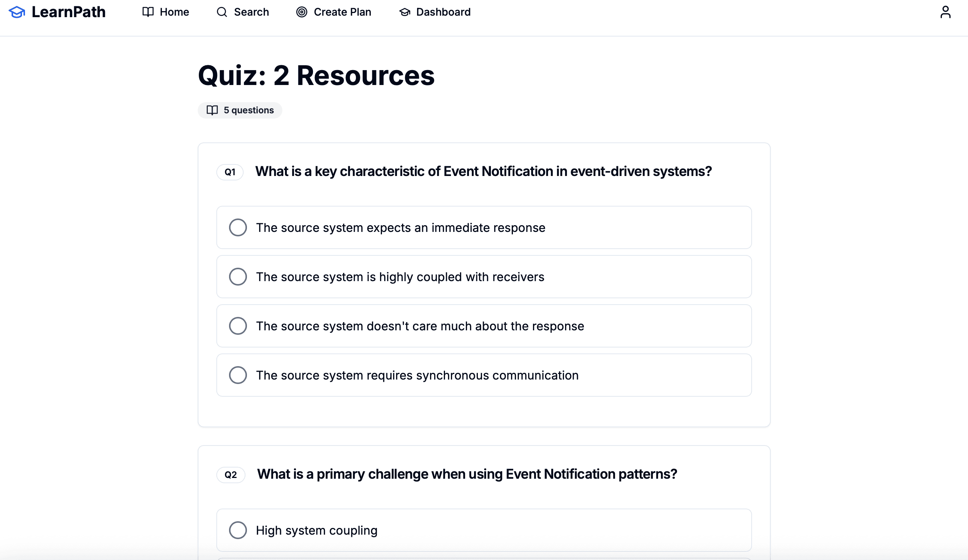Click the book icon next to Home
Screen dimensions: 968x560
tap(148, 12)
